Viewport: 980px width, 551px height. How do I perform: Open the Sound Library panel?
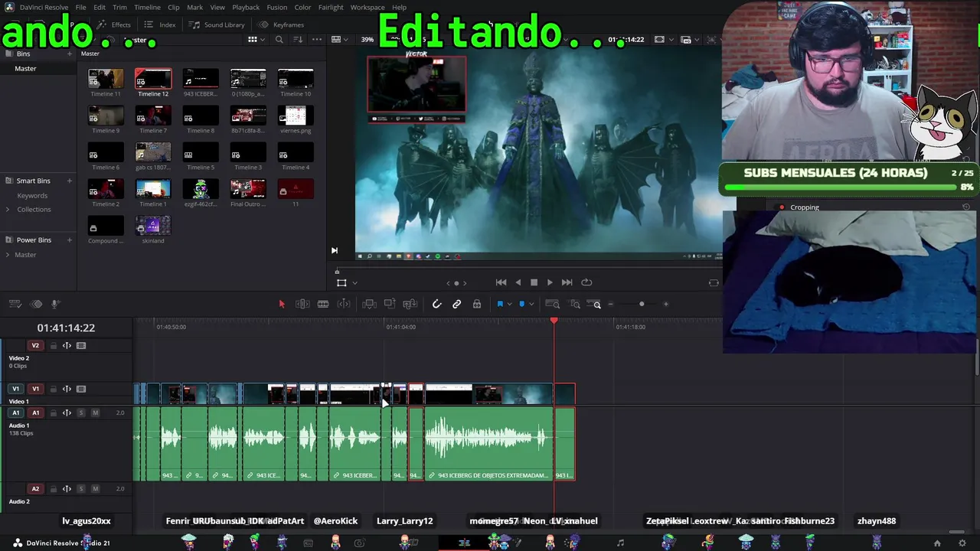coord(217,24)
